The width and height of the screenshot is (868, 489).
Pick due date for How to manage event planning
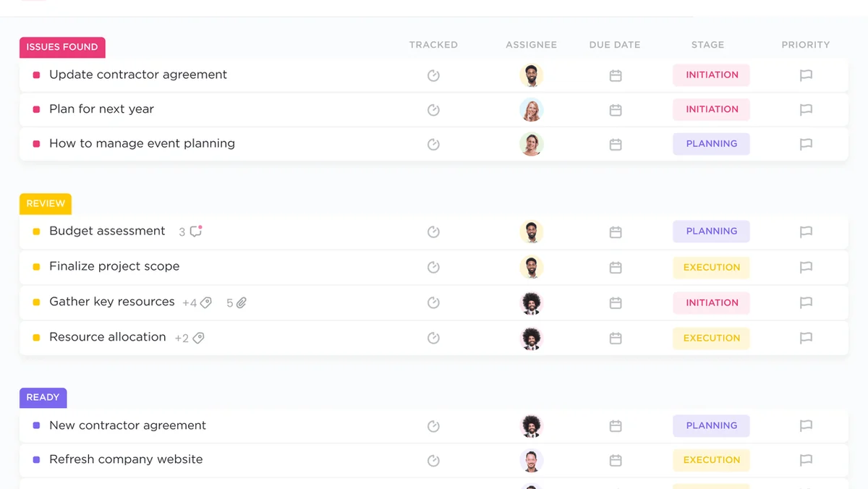pyautogui.click(x=616, y=144)
